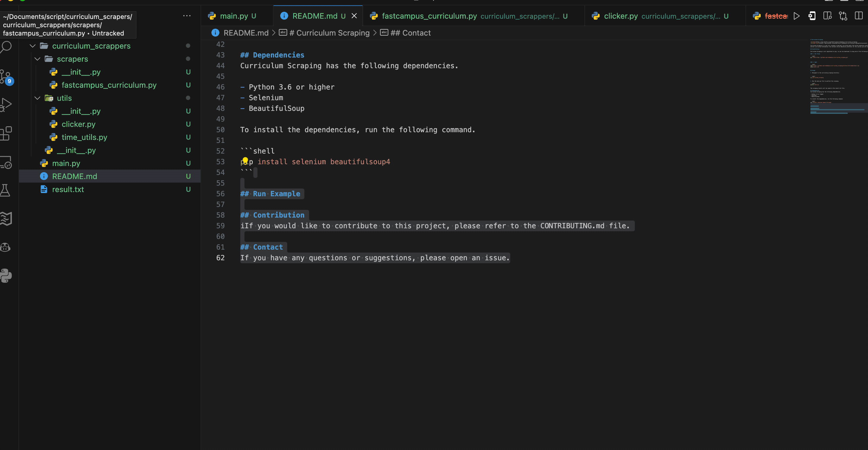Open Source Control view with 9 badge
Image resolution: width=868 pixels, height=450 pixels.
(6, 77)
